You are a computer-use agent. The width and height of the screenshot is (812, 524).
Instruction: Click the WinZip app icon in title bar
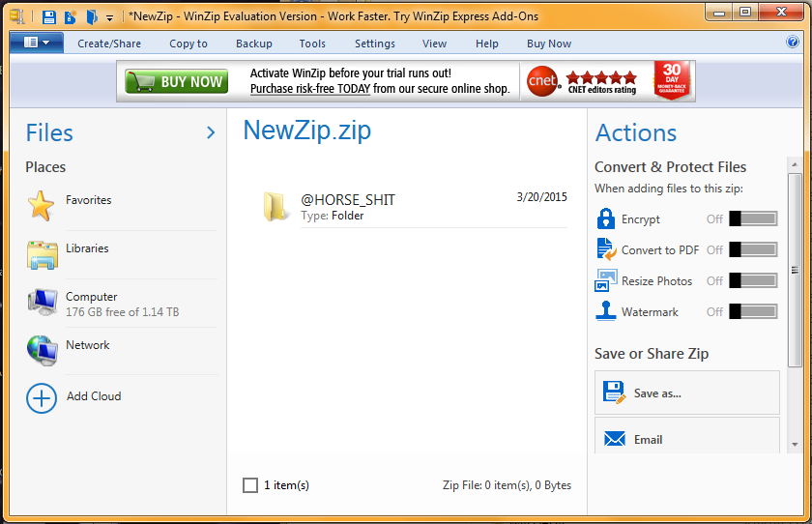click(x=17, y=16)
